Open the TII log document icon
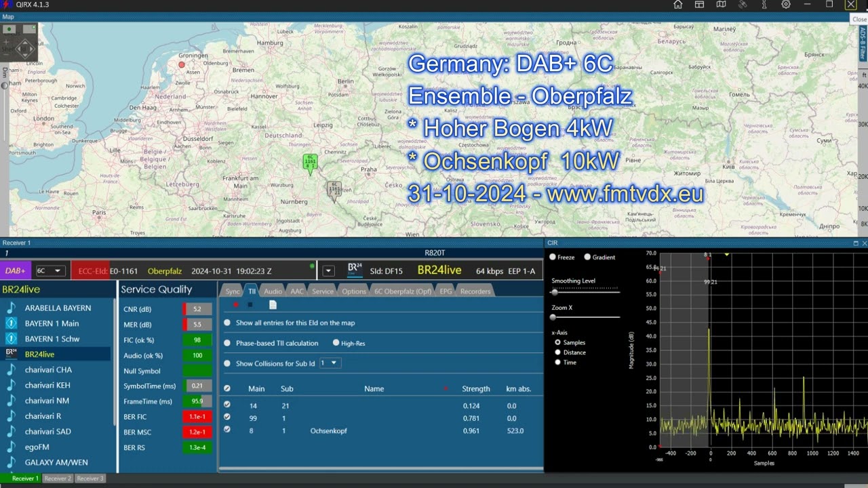The height and width of the screenshot is (488, 868). [273, 305]
